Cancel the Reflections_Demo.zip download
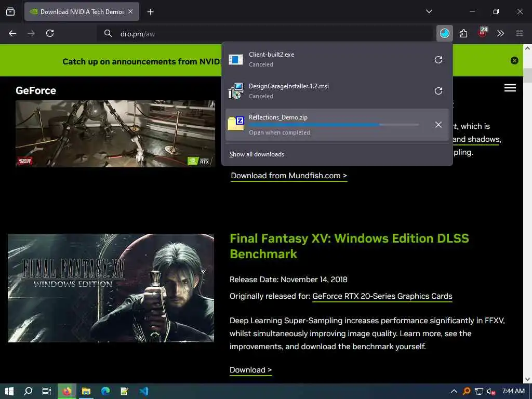The height and width of the screenshot is (399, 532). pos(438,125)
